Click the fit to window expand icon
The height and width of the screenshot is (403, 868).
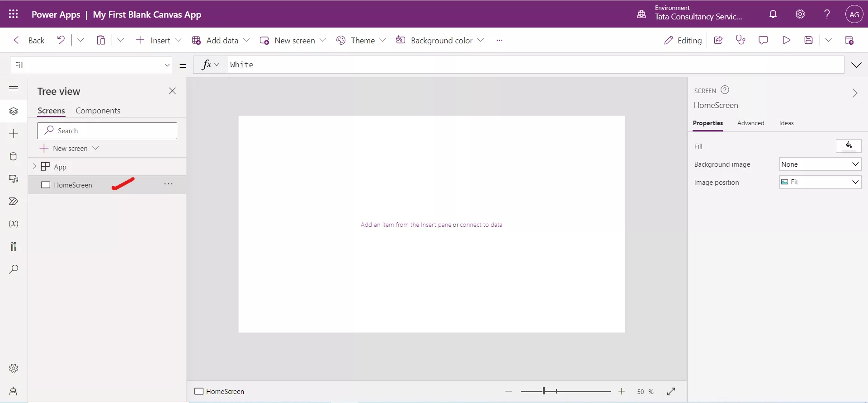(x=671, y=391)
